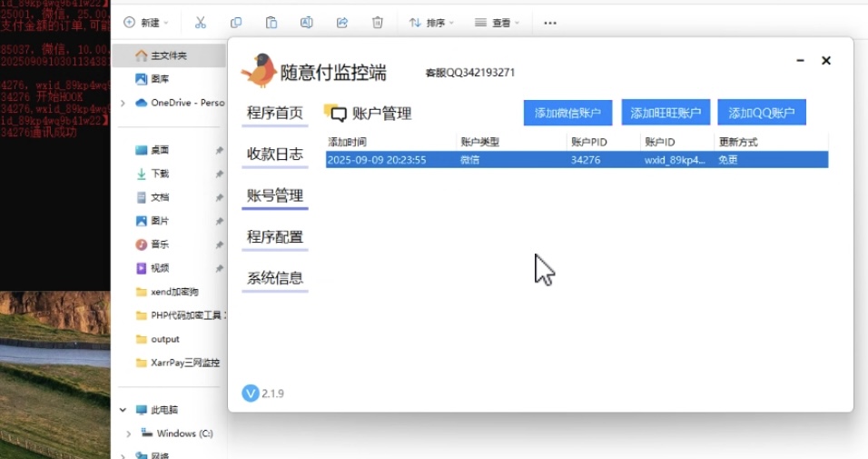
Task: Click the Paste clipboard icon in Explorer
Action: click(271, 23)
